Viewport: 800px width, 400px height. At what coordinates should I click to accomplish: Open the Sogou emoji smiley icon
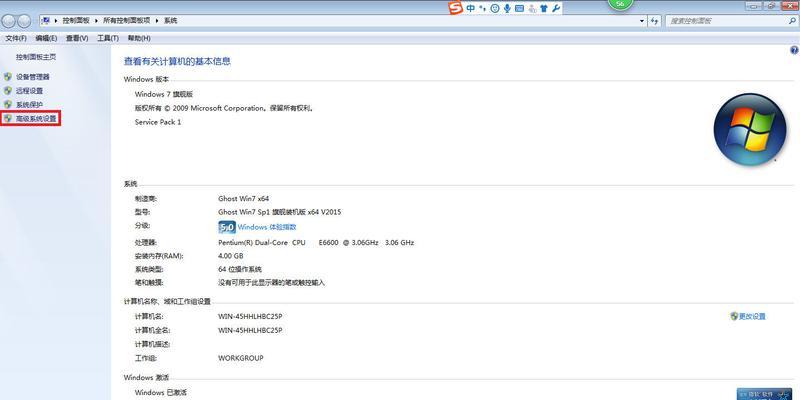[x=494, y=8]
